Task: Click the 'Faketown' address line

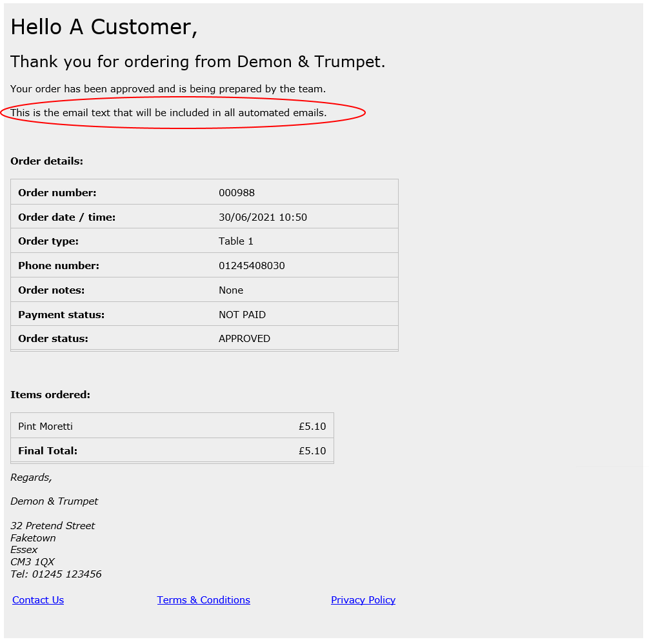Action: 33,538
